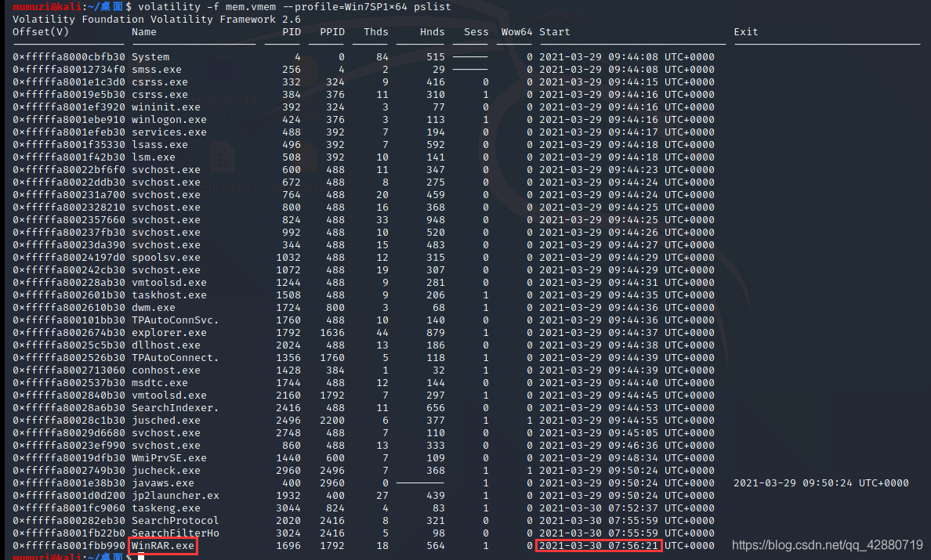Click the Exit column header
Screen dimensions: 931x560
point(746,31)
